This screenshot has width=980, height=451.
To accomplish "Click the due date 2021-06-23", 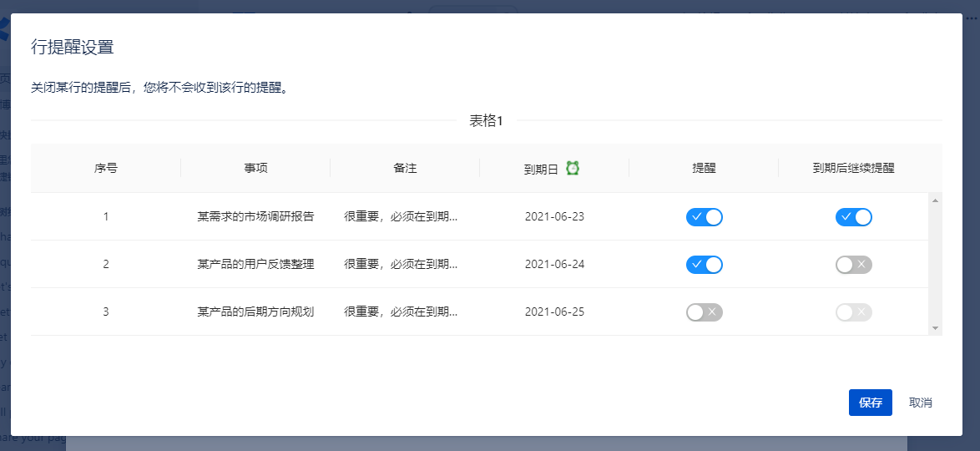I will pyautogui.click(x=554, y=217).
